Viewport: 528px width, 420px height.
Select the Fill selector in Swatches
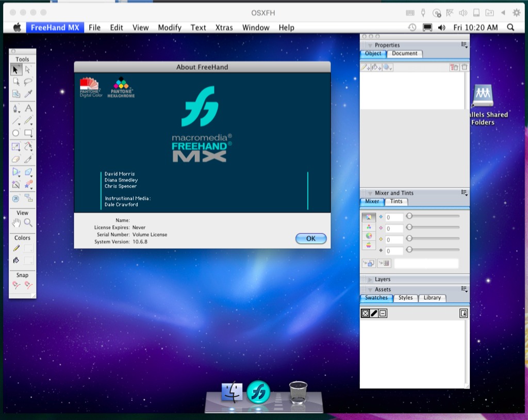[x=366, y=314]
